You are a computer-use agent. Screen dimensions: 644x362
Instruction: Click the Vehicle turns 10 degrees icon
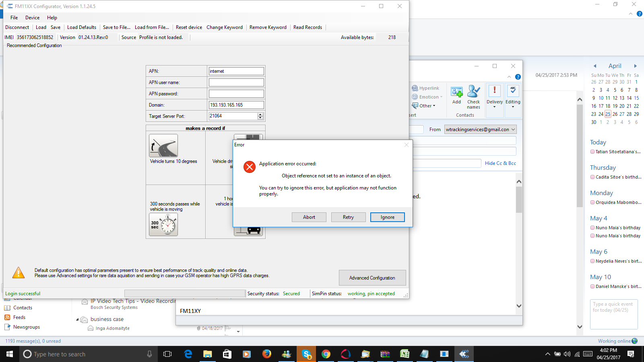pyautogui.click(x=163, y=146)
